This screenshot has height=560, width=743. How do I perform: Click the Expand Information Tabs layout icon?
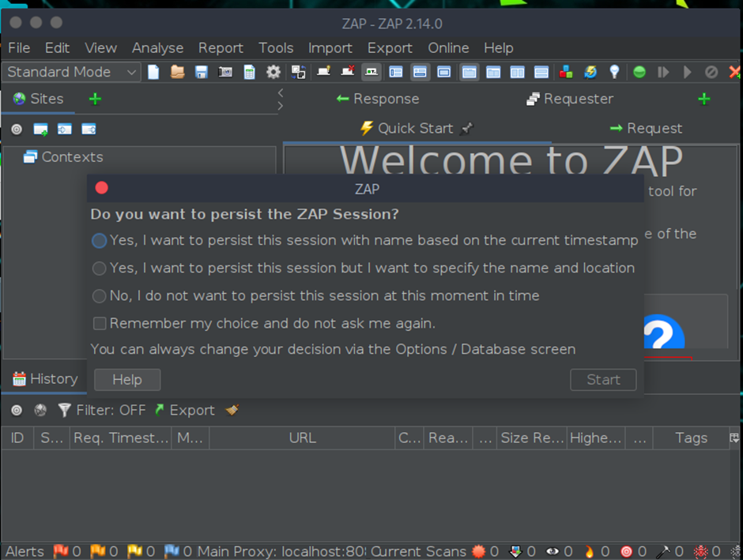pyautogui.click(x=420, y=72)
